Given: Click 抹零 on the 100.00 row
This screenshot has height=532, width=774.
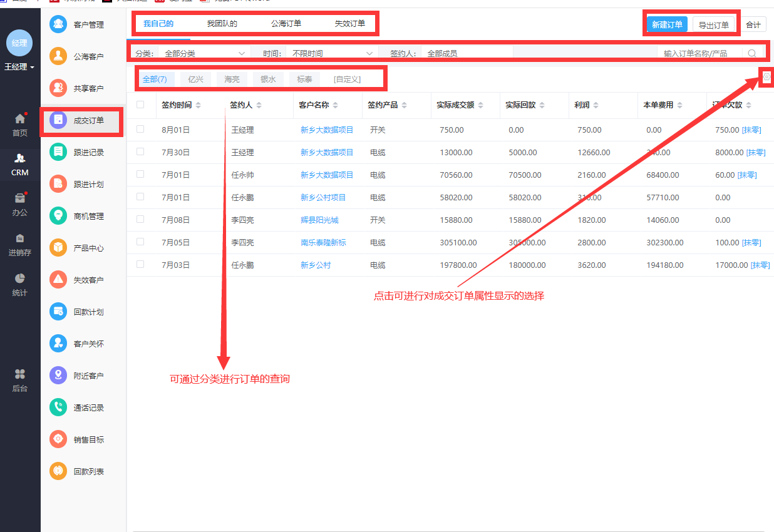Looking at the screenshot, I should tap(751, 243).
